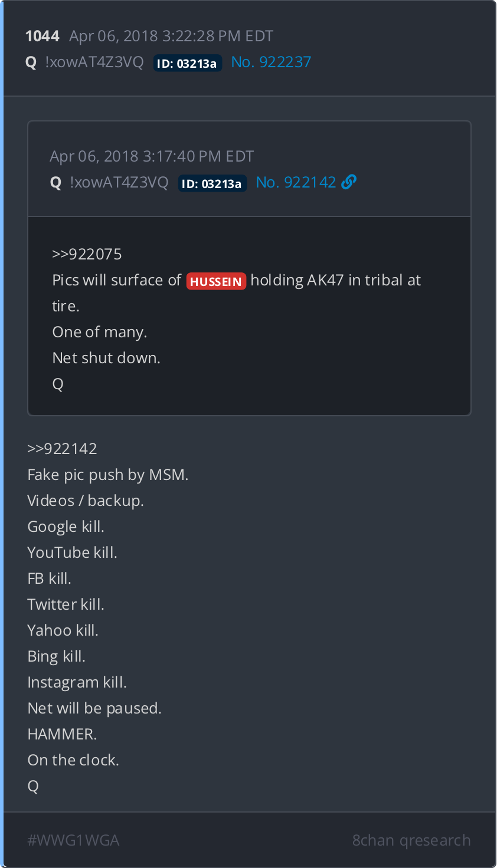The width and height of the screenshot is (497, 868).
Task: Click the line 'Fake pic push by MSM.'
Action: pyautogui.click(x=108, y=475)
